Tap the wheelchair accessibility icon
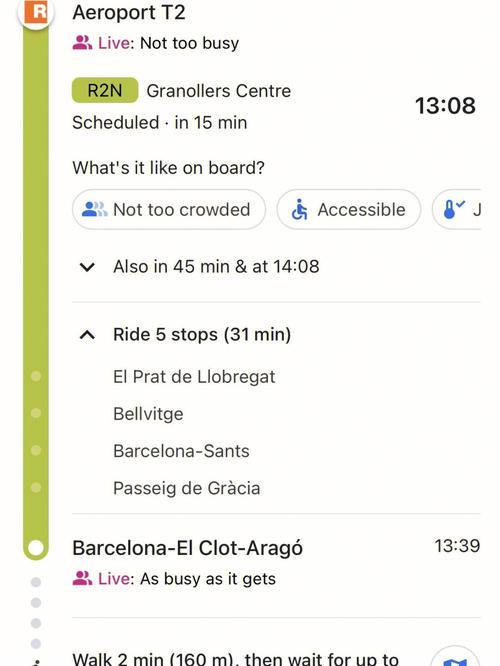The image size is (500, 666). point(299,209)
